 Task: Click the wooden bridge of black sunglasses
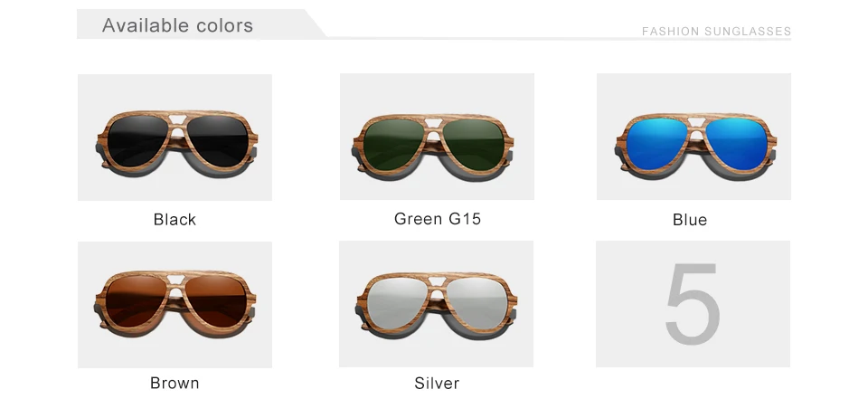pyautogui.click(x=177, y=121)
